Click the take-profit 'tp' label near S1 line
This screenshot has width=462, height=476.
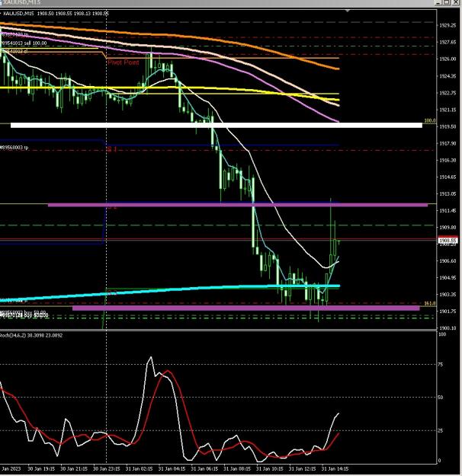[x=14, y=148]
